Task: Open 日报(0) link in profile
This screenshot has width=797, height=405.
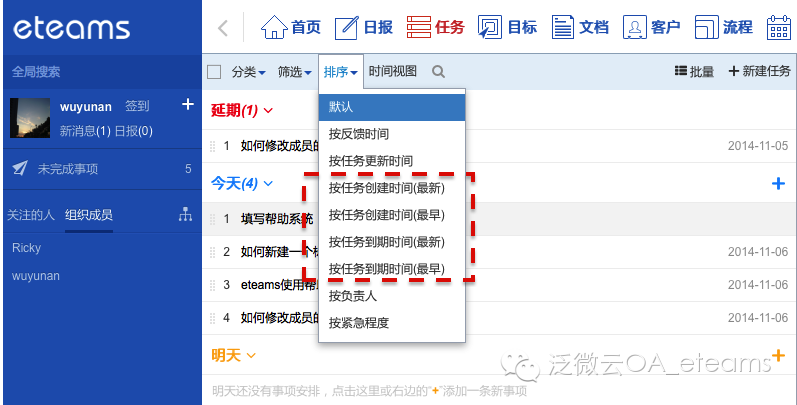Action: pos(134,131)
